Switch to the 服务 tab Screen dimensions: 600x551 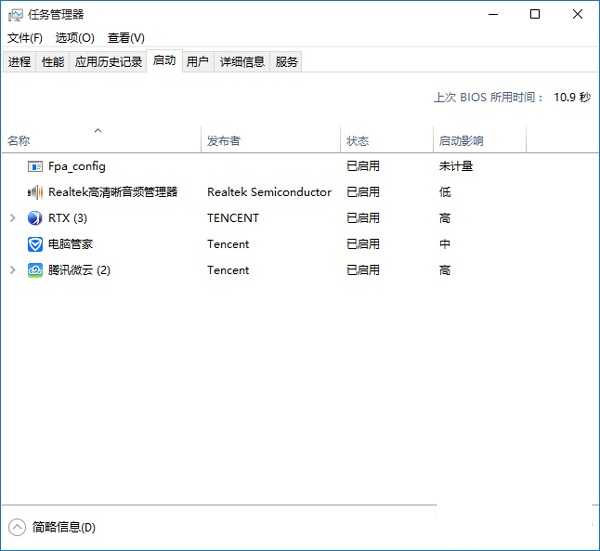coord(286,62)
